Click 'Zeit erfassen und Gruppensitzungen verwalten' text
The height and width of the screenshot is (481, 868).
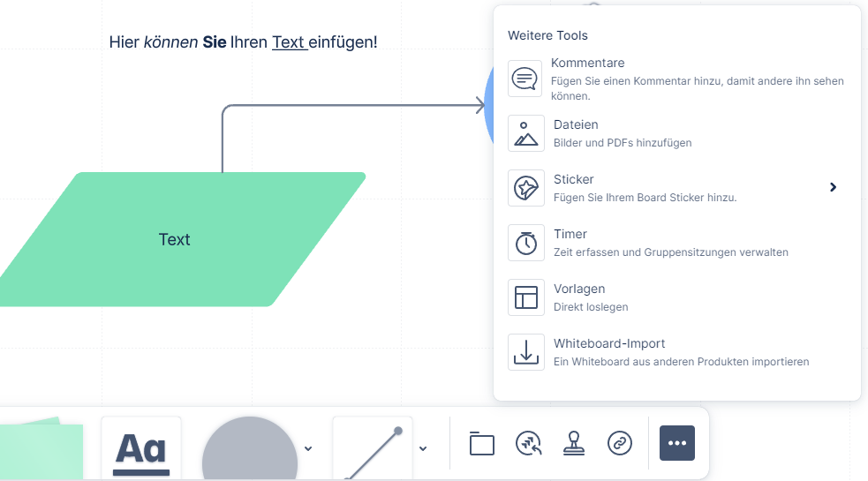pos(671,252)
